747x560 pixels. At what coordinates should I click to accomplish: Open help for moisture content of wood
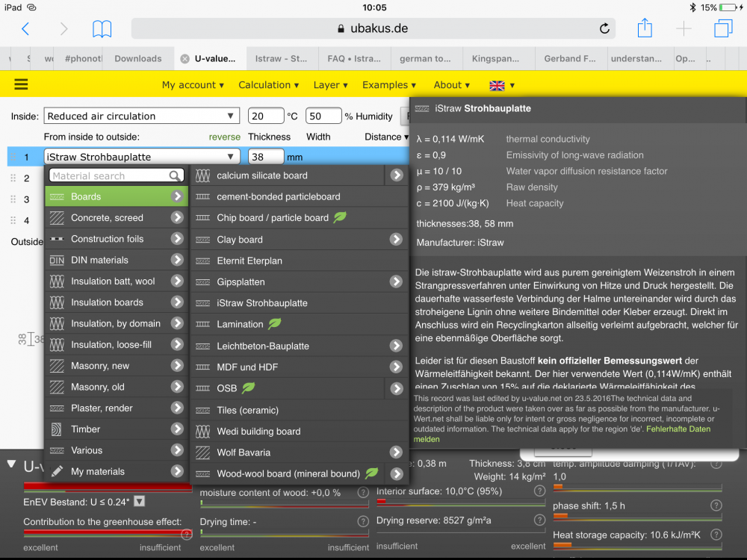(x=362, y=493)
